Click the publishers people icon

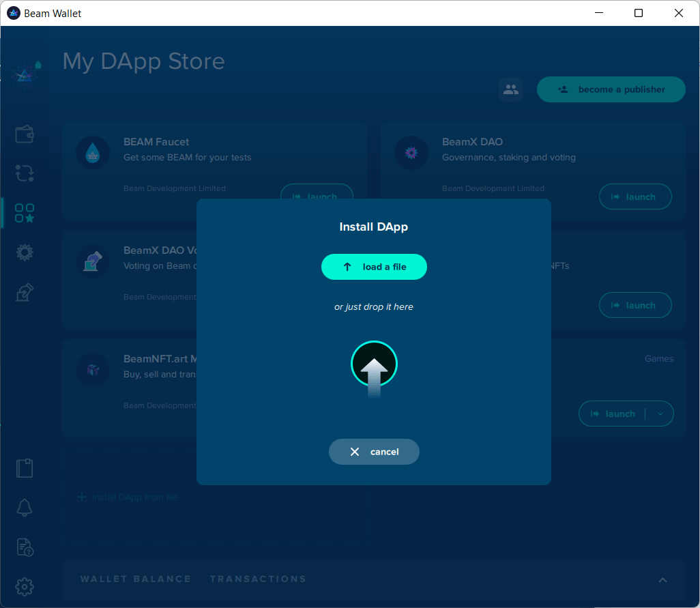tap(510, 89)
